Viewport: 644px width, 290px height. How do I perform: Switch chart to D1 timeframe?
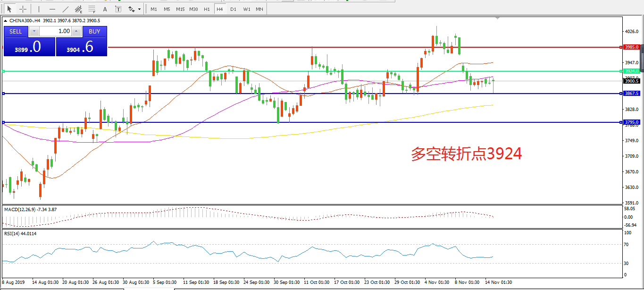pyautogui.click(x=233, y=9)
